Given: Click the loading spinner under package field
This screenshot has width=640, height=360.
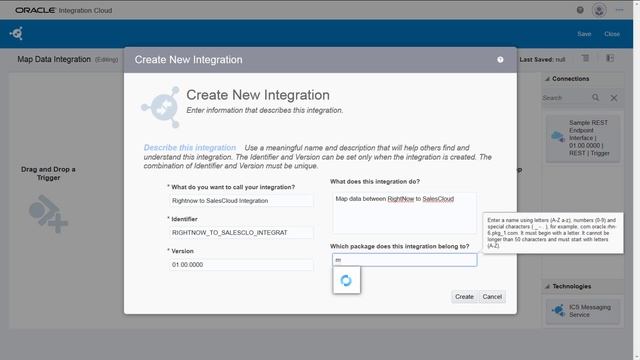Looking at the screenshot, I should pyautogui.click(x=346, y=280).
